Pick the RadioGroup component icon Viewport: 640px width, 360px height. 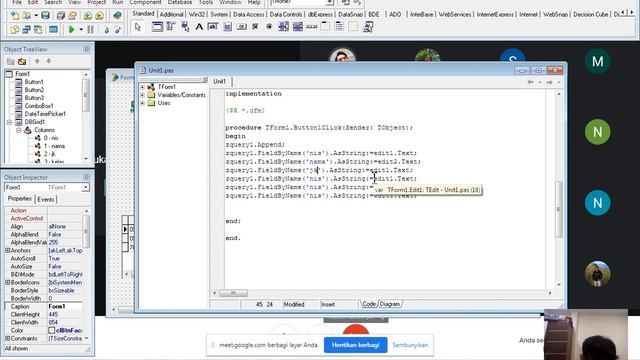tap(339, 27)
